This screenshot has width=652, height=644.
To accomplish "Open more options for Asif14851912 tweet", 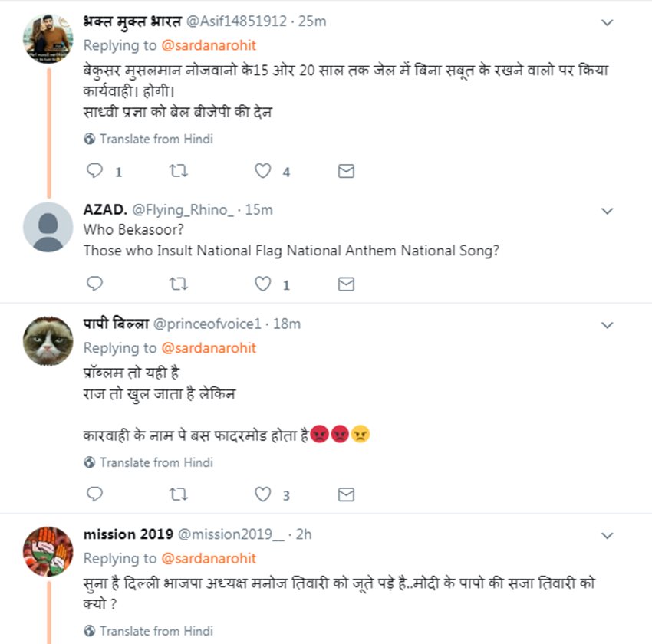I will (607, 22).
